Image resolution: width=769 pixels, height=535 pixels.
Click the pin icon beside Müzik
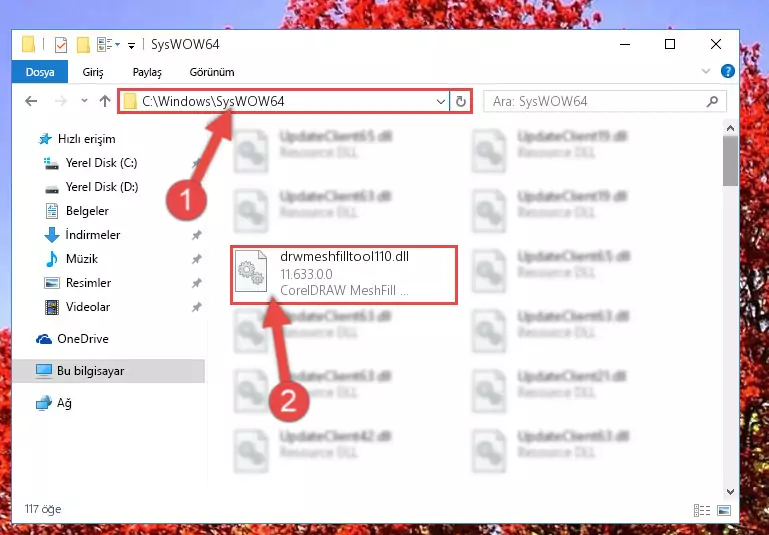click(x=197, y=259)
